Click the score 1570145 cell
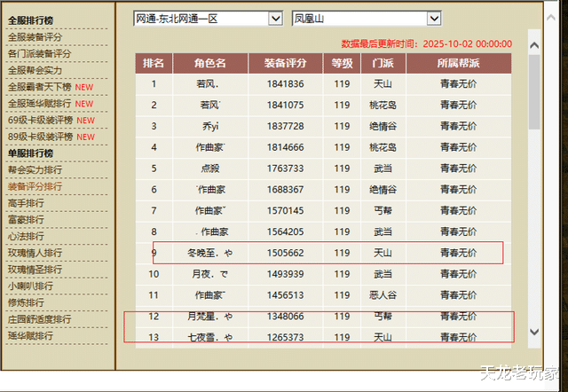The image size is (568, 392). tap(286, 211)
